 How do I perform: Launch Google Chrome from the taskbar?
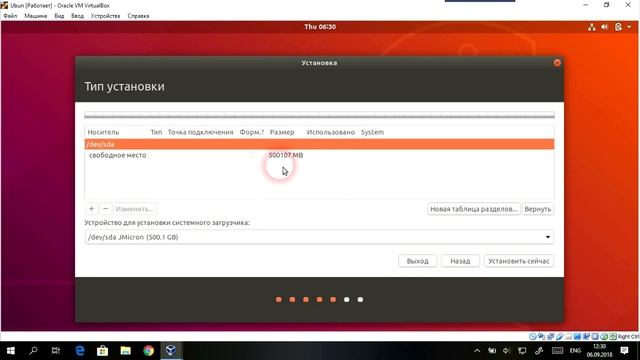[149, 351]
